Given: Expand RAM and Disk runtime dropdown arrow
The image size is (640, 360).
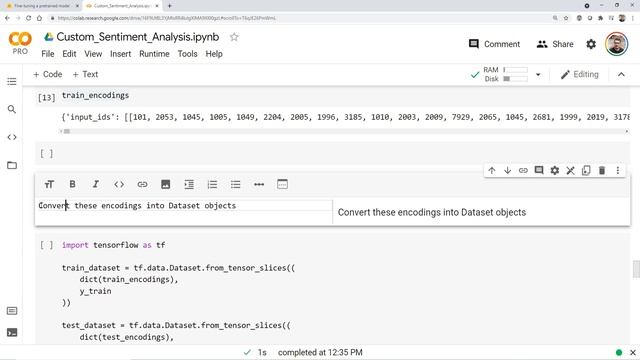Looking at the screenshot, I should point(538,75).
